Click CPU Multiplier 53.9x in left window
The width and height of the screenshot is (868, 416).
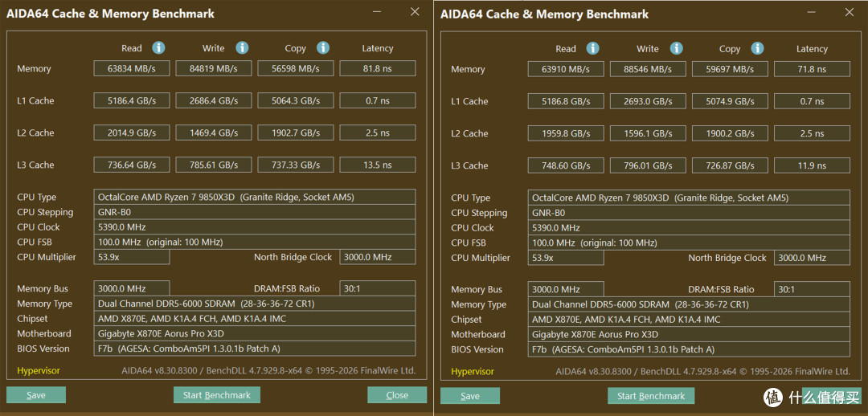click(132, 257)
